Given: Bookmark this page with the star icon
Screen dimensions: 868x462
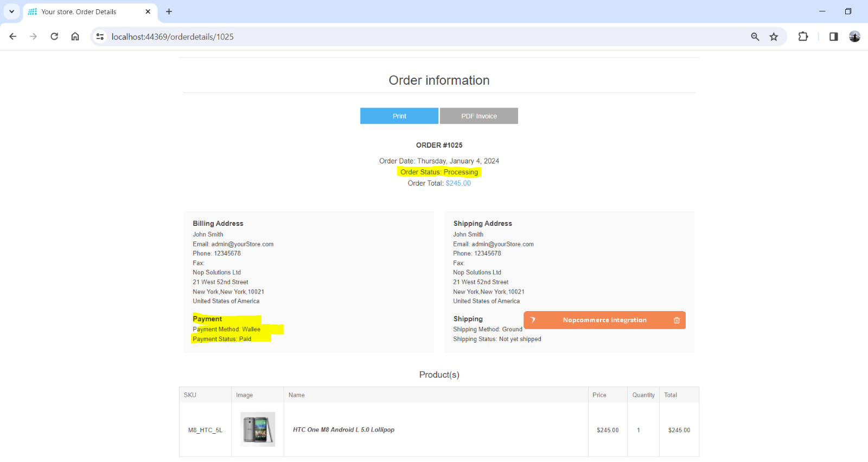Looking at the screenshot, I should 774,36.
